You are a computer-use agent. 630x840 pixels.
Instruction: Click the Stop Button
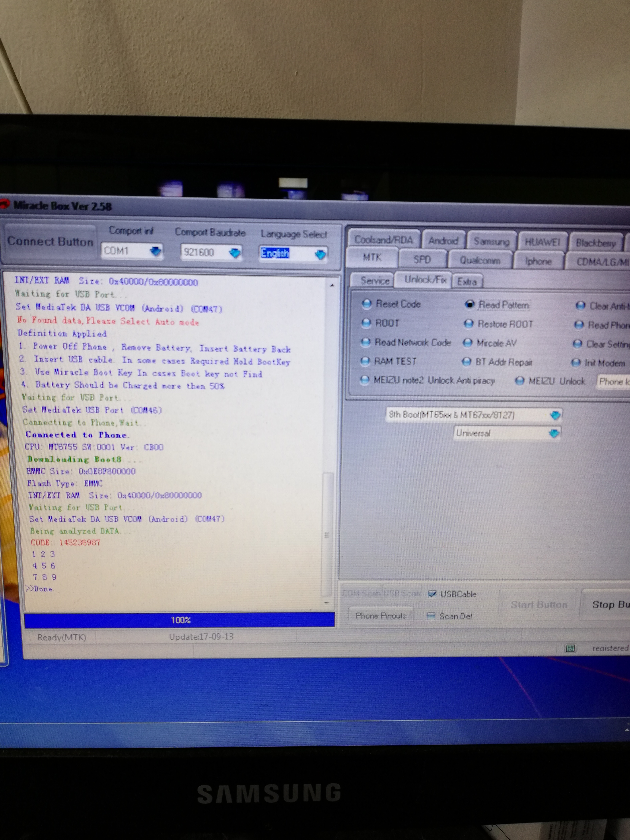tap(606, 604)
